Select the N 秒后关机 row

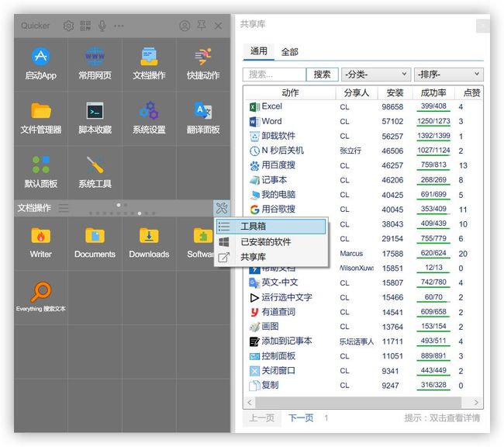click(363, 151)
